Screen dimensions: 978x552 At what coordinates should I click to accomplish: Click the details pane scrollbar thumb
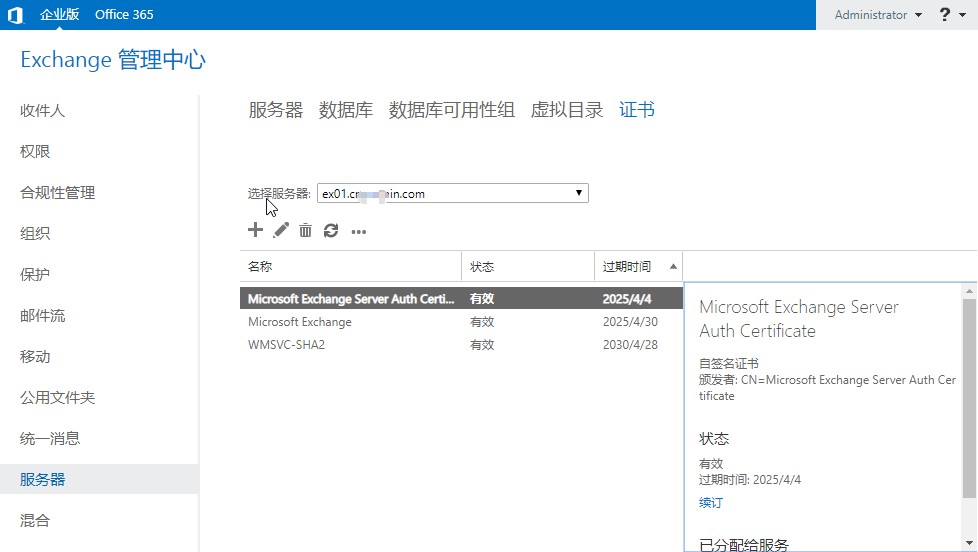(x=969, y=399)
